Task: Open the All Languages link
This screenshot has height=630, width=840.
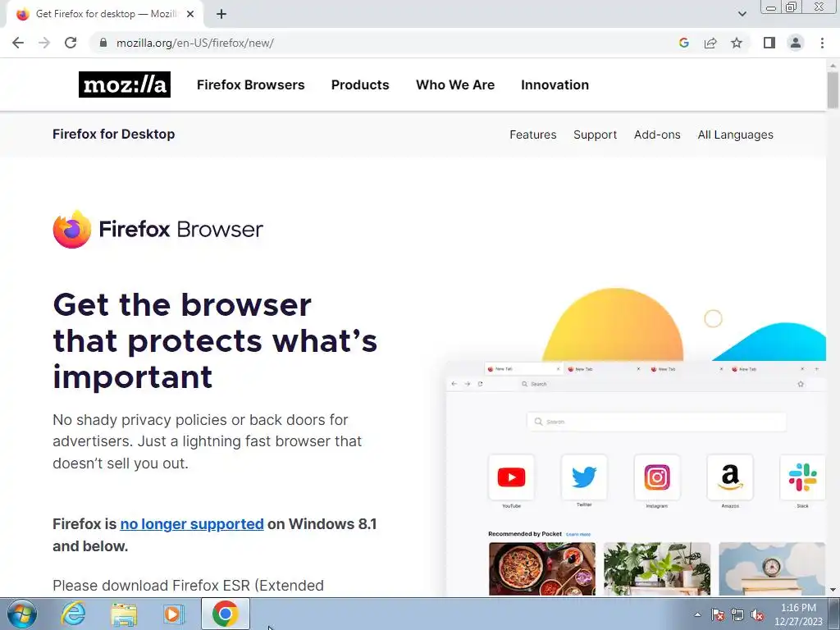Action: tap(736, 135)
